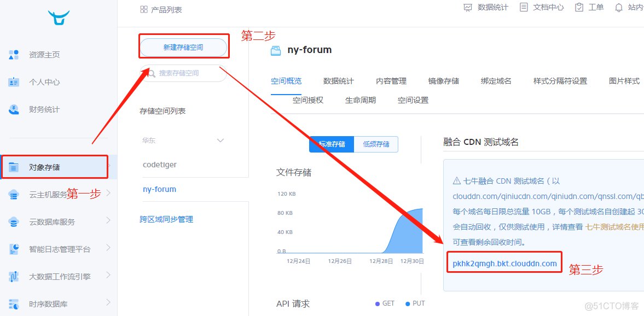
Task: Toggle the PUT series legend
Action: [415, 303]
